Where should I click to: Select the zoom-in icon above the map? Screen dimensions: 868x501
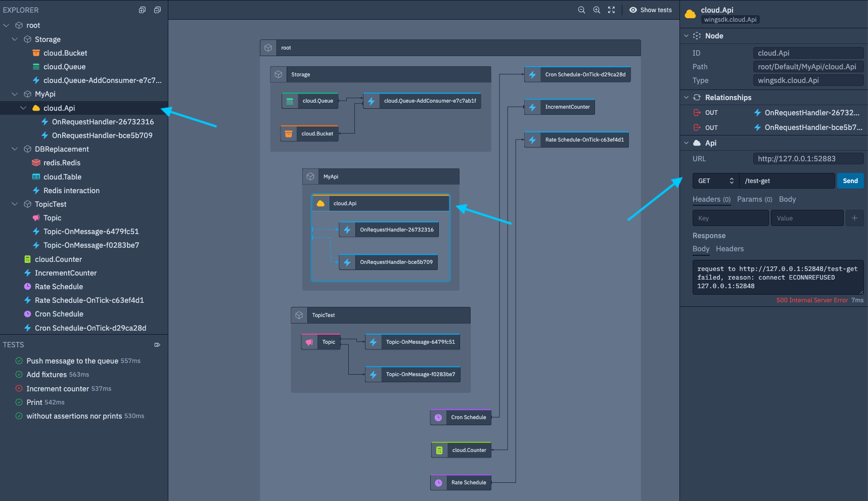click(x=597, y=10)
